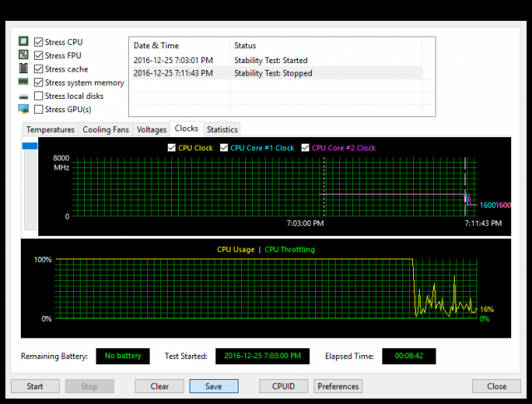
Task: Click the disk drive icon beside Stress local disks
Action: point(24,96)
